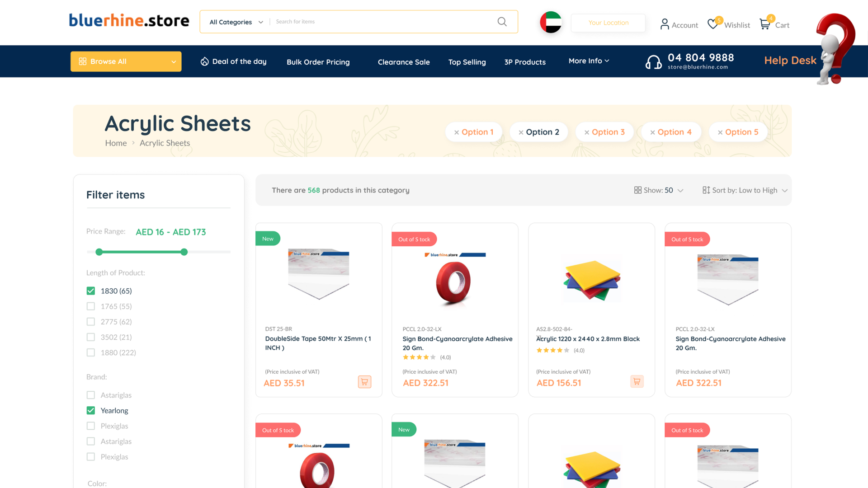
Task: Click the price range maximum slider handle
Action: pyautogui.click(x=184, y=252)
